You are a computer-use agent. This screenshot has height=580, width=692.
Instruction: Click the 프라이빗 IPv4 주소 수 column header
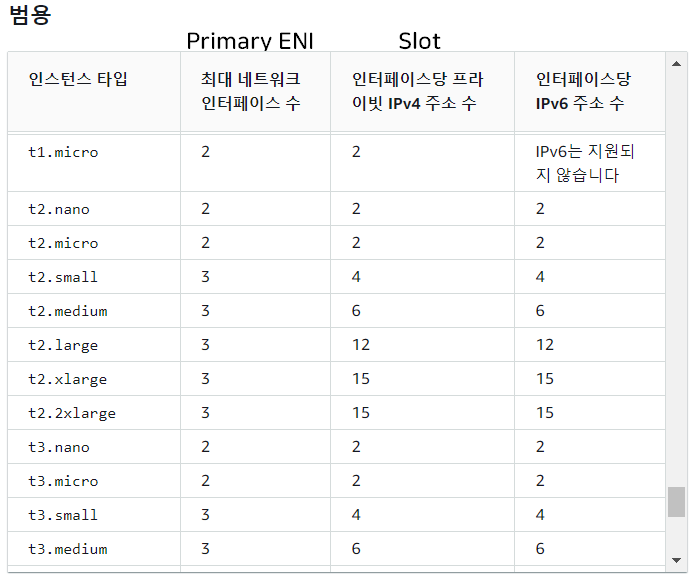[x=417, y=91]
